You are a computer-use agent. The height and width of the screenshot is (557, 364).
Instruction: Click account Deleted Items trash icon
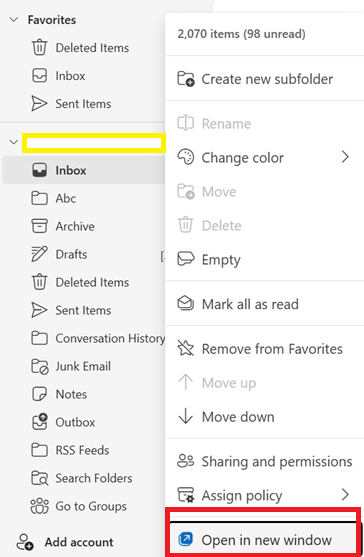pyautogui.click(x=39, y=282)
